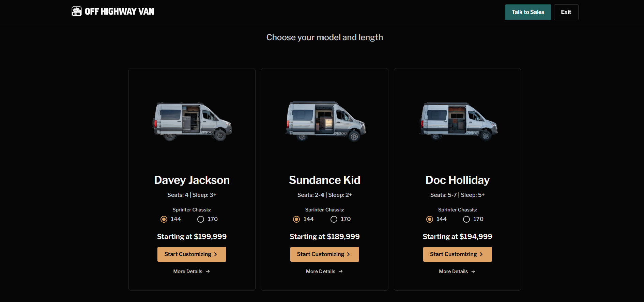Open More Details for Doc Holliday
This screenshot has width=644, height=302.
[453, 271]
